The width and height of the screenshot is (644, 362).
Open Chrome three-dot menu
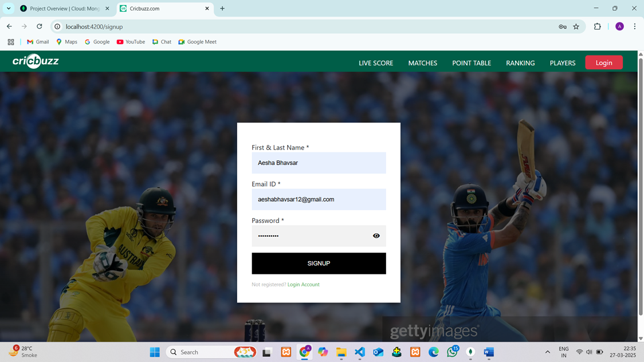point(634,27)
